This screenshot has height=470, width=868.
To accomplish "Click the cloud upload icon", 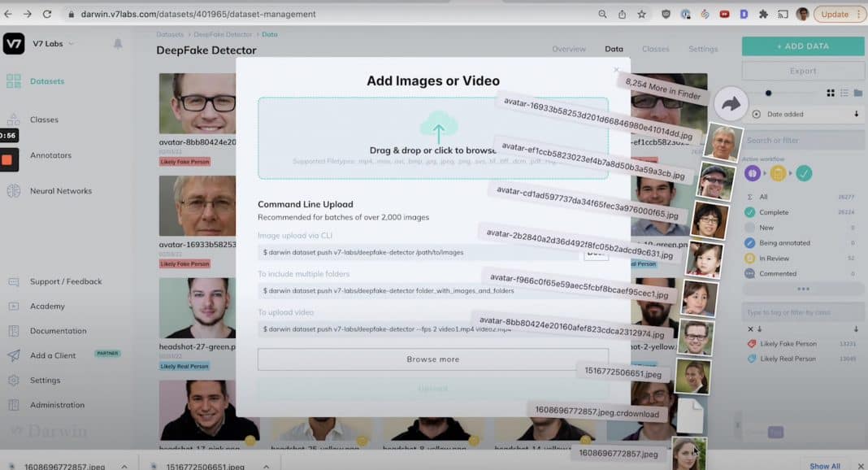I will 438,127.
